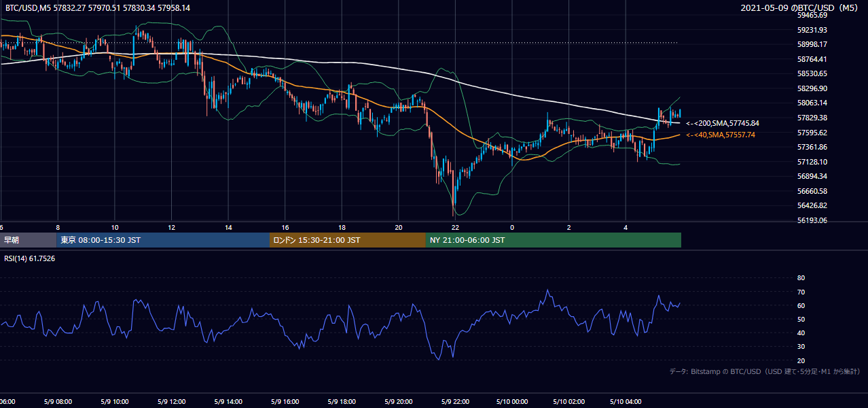Viewport: 868px width, 408px height.
Task: Select the 40 SMA label 57557.74
Action: pyautogui.click(x=721, y=135)
